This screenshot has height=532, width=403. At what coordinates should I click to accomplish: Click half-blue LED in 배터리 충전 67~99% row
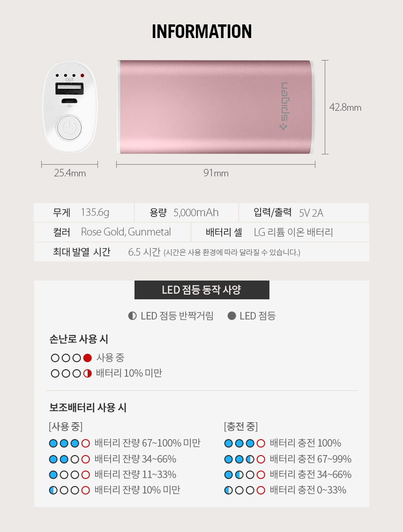pyautogui.click(x=250, y=459)
